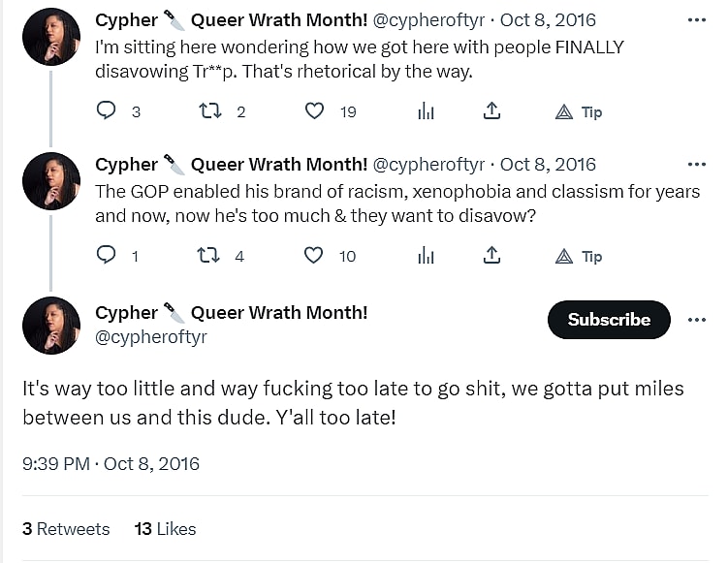Reply to the GOP enabled tweet
Viewport: 728px width, 563px height.
click(107, 256)
